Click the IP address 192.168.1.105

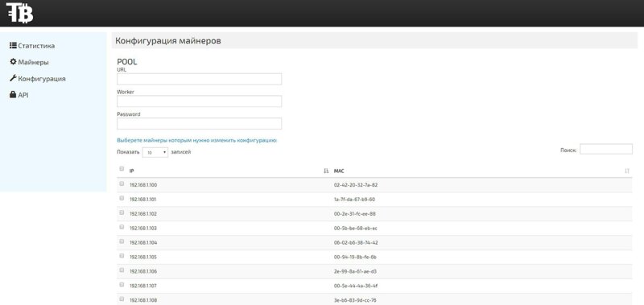pyautogui.click(x=143, y=257)
